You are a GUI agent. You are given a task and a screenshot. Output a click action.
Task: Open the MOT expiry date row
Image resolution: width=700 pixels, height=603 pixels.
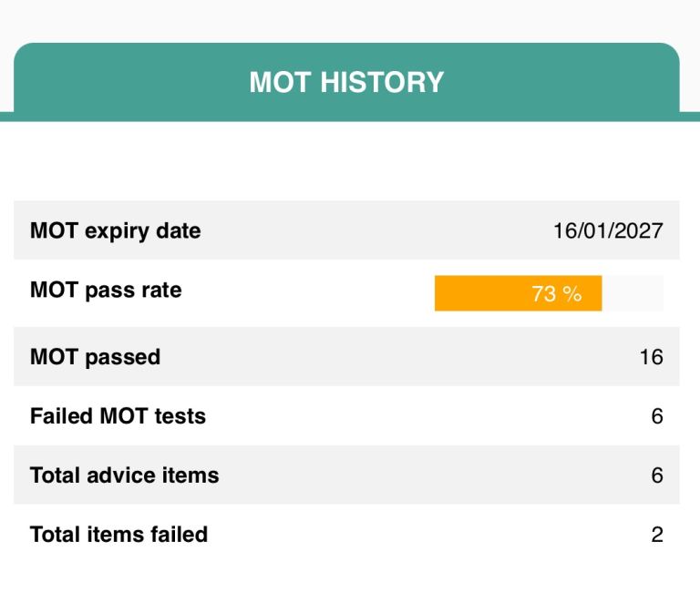coord(365,230)
